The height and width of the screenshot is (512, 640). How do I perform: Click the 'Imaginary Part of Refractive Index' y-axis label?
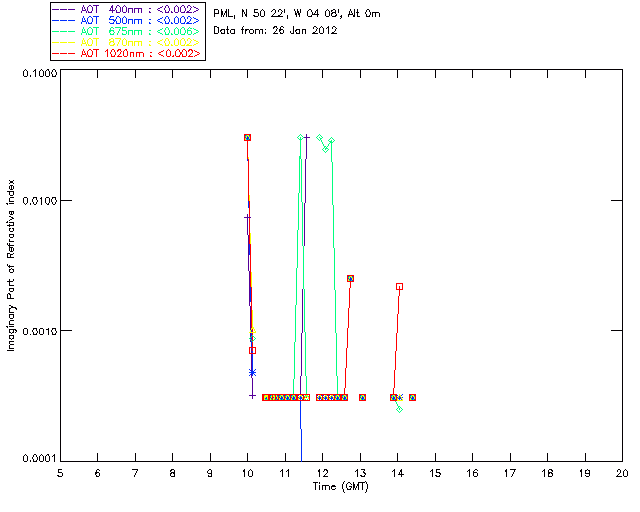11,265
